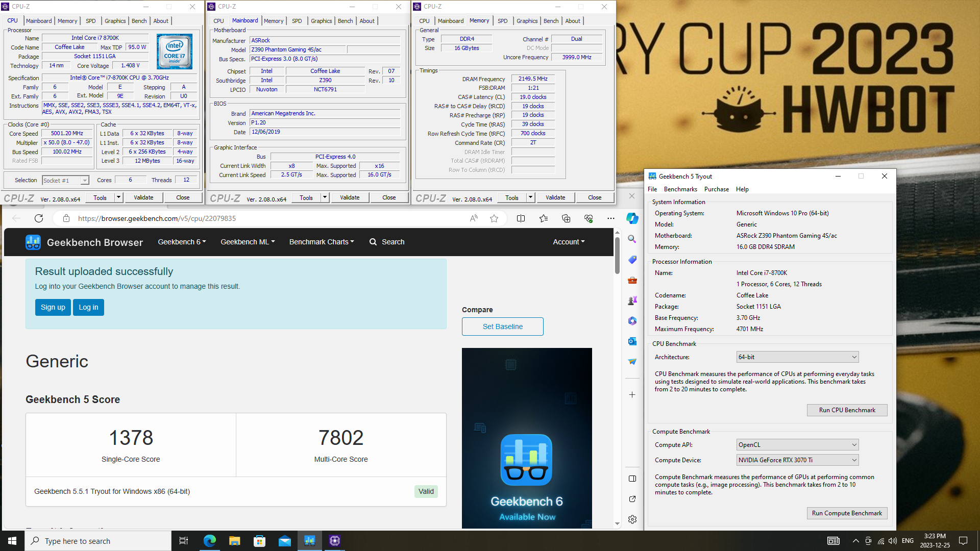Image resolution: width=980 pixels, height=551 pixels.
Task: Open Mail app from taskbar
Action: click(284, 541)
